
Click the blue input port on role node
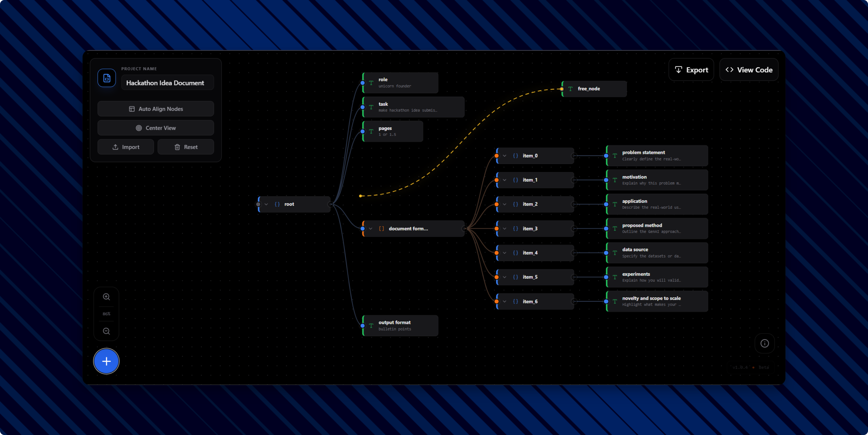tap(363, 83)
